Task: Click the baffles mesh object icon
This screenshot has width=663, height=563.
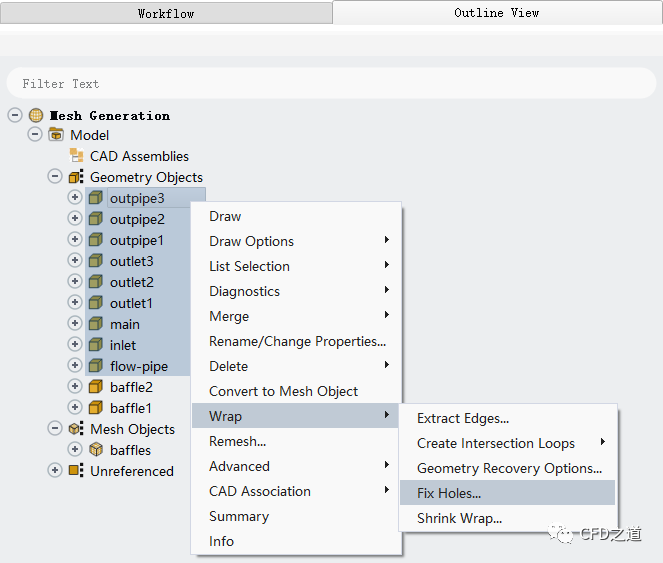Action: point(96,450)
